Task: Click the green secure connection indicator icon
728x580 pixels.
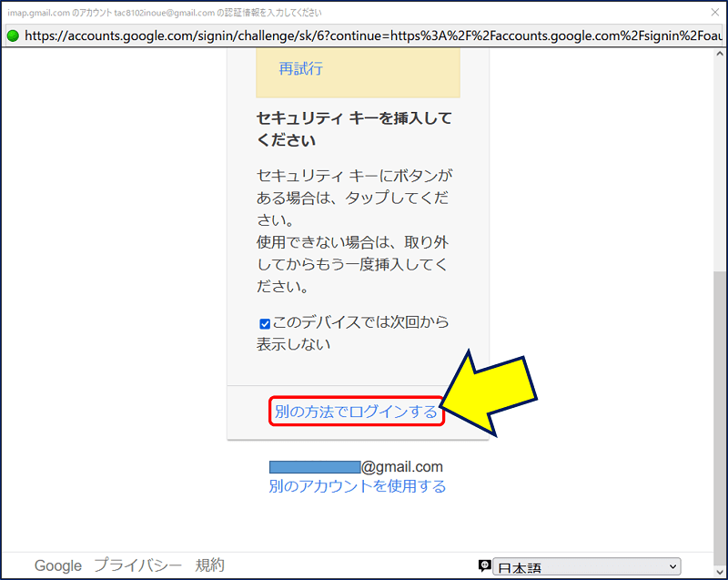Action: [x=13, y=36]
